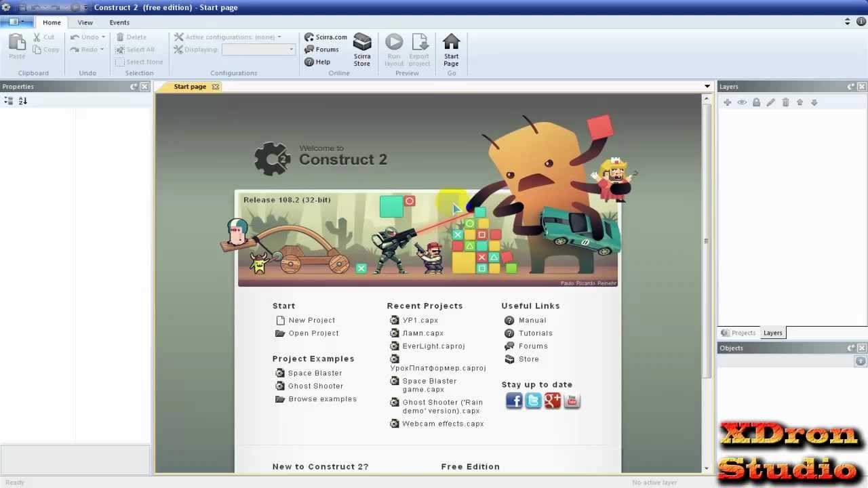Click the start page vertical scrollbar

706,241
